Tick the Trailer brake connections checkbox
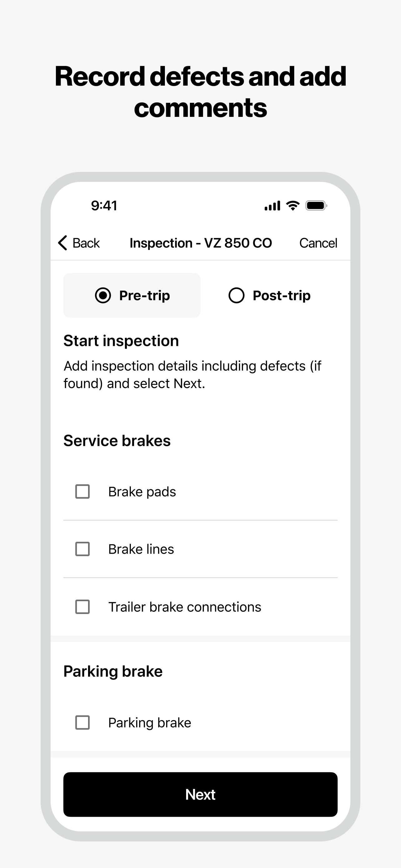Viewport: 401px width, 868px height. tap(82, 607)
